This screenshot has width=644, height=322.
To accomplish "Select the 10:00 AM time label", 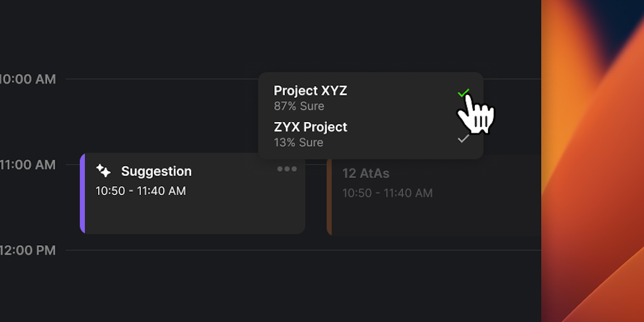I will coord(28,79).
